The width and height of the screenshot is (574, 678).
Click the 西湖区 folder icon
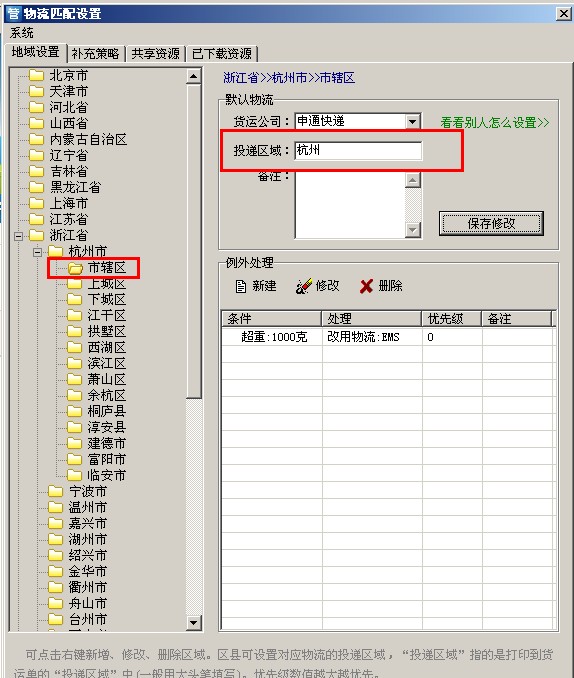[x=74, y=347]
